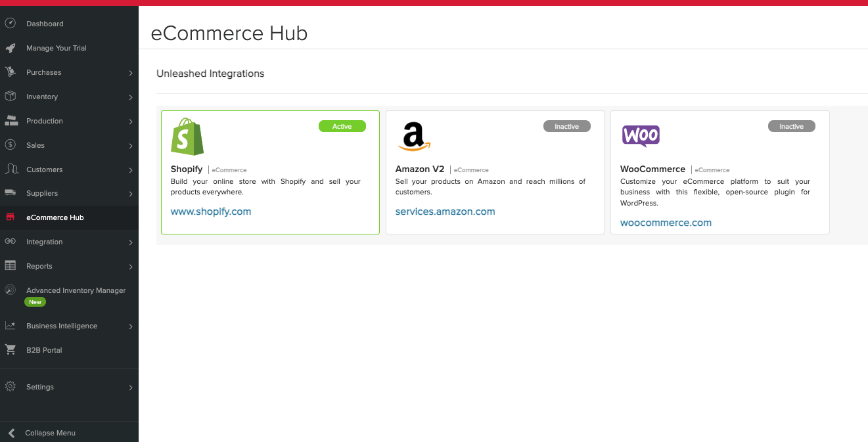Expand the Settings submenu chevron
Image resolution: width=868 pixels, height=442 pixels.
click(131, 387)
